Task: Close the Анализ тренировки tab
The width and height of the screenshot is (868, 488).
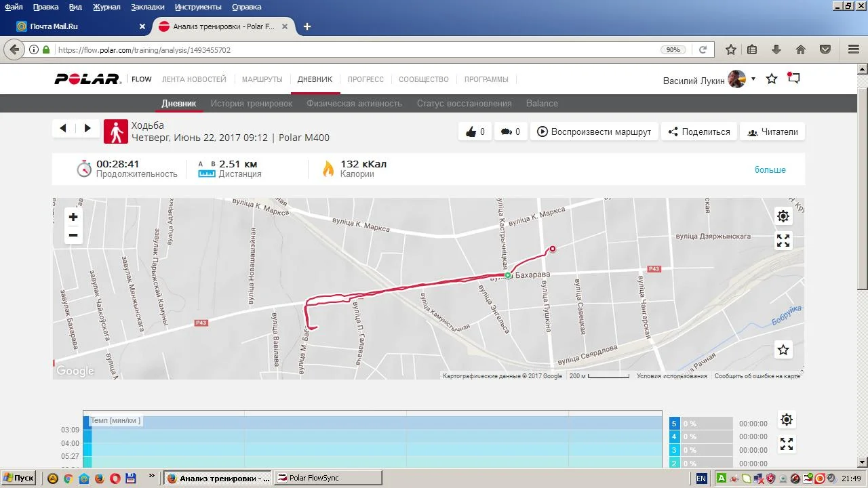Action: (x=285, y=26)
